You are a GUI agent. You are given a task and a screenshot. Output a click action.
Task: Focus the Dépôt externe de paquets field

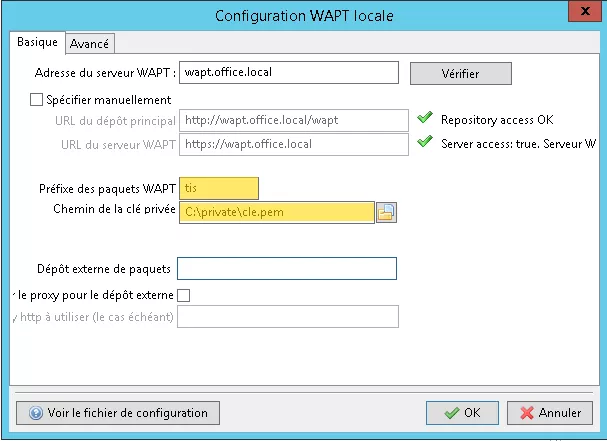[287, 268]
